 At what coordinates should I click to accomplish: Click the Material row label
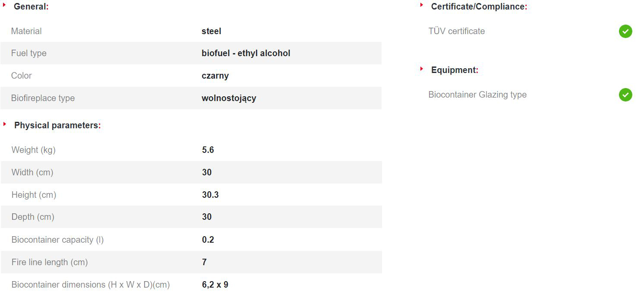click(26, 31)
